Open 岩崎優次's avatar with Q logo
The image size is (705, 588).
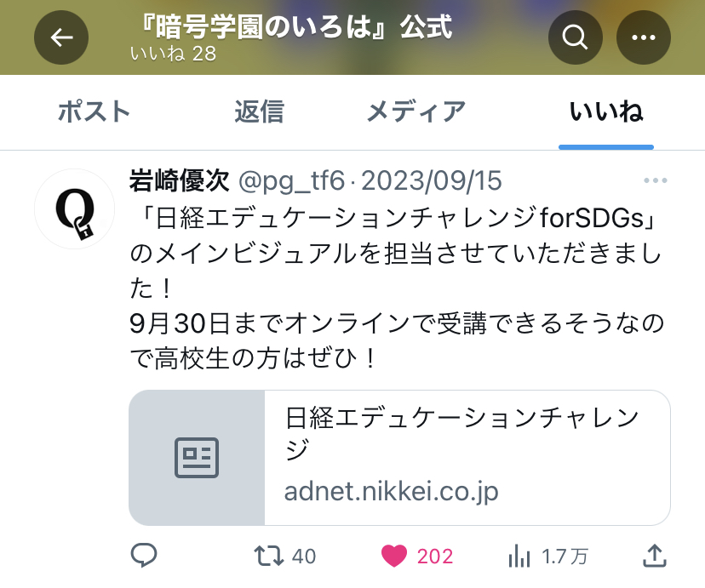click(75, 208)
